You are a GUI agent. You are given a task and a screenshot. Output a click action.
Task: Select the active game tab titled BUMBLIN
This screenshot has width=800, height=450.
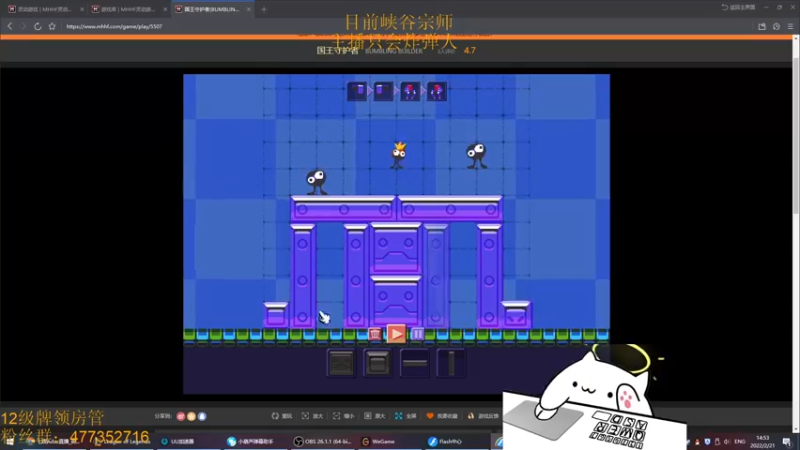coord(212,9)
